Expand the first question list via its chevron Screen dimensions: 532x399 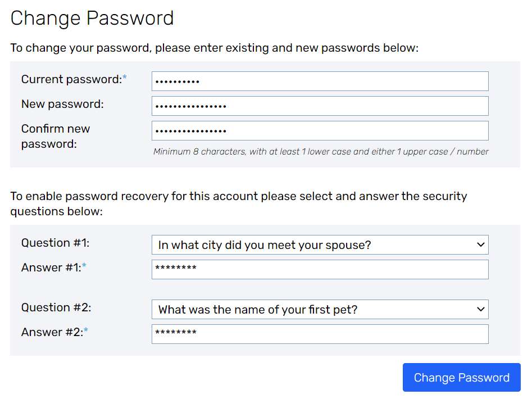480,244
